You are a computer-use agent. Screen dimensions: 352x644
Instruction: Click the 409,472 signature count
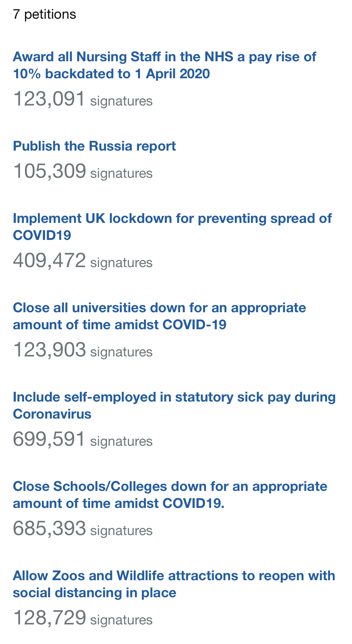[x=49, y=260]
